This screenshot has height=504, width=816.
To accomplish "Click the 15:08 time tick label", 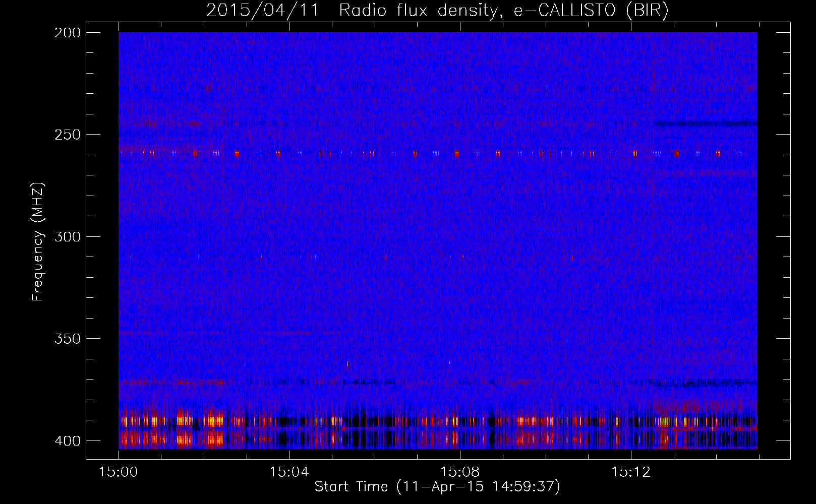I will click(460, 472).
